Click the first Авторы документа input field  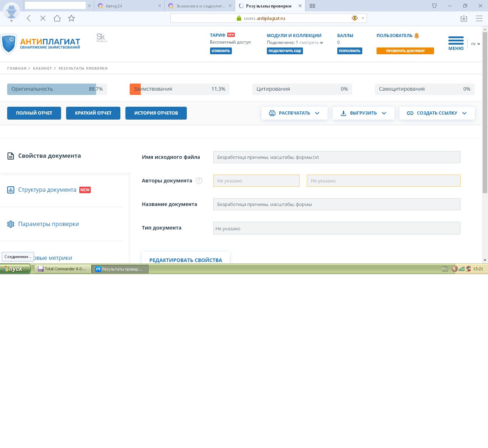(x=256, y=181)
